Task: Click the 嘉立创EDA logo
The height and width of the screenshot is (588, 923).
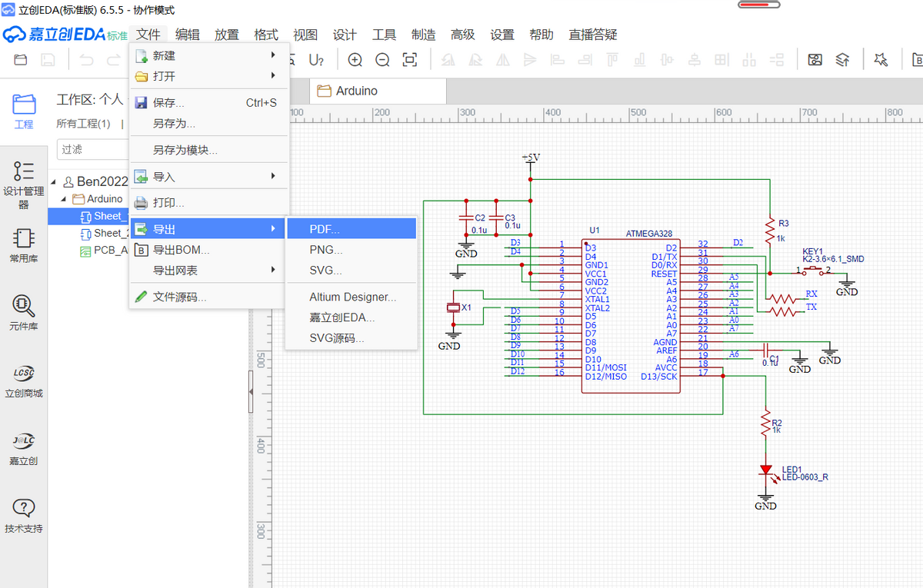Action: pyautogui.click(x=65, y=35)
